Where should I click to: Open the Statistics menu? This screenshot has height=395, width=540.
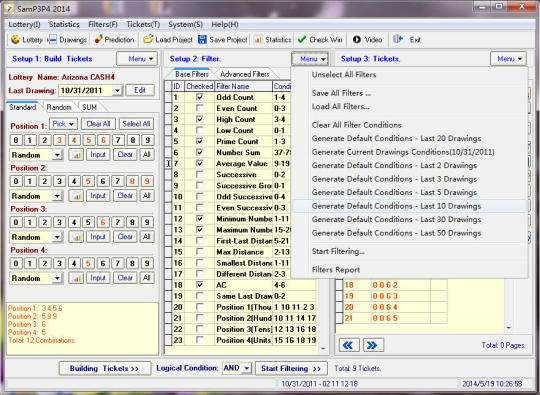point(64,24)
